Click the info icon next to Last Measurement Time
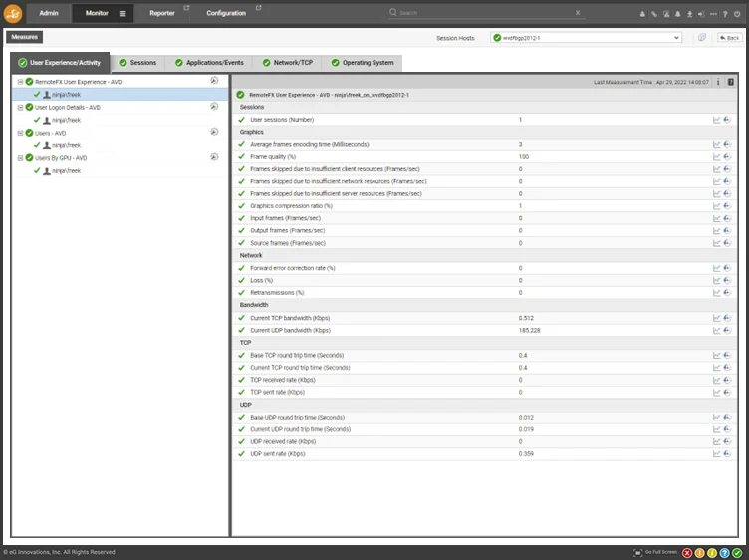This screenshot has width=749, height=560. (718, 82)
